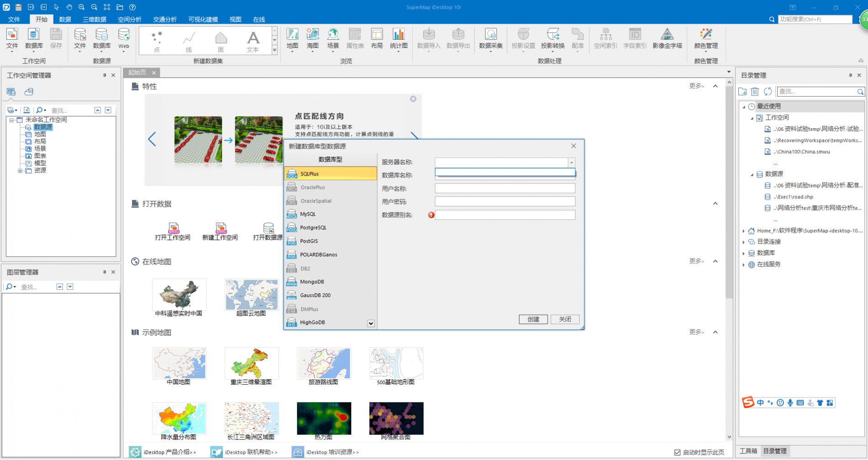Show previous feature slide arrow
Image resolution: width=868 pixels, height=460 pixels.
[x=152, y=139]
